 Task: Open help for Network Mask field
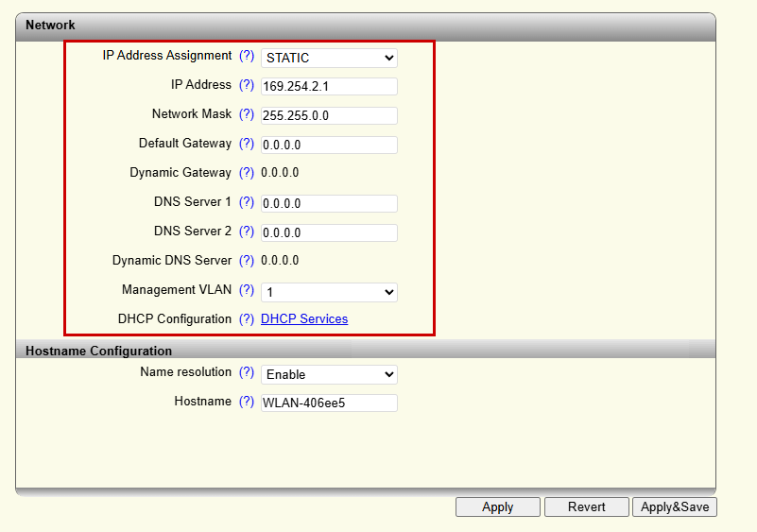(x=247, y=114)
